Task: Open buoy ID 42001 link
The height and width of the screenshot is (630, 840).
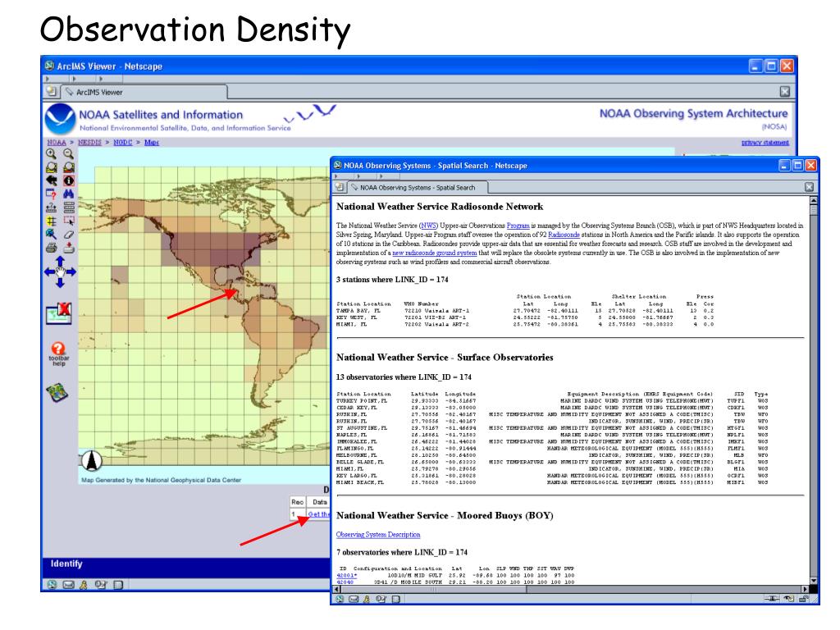Action: [345, 575]
